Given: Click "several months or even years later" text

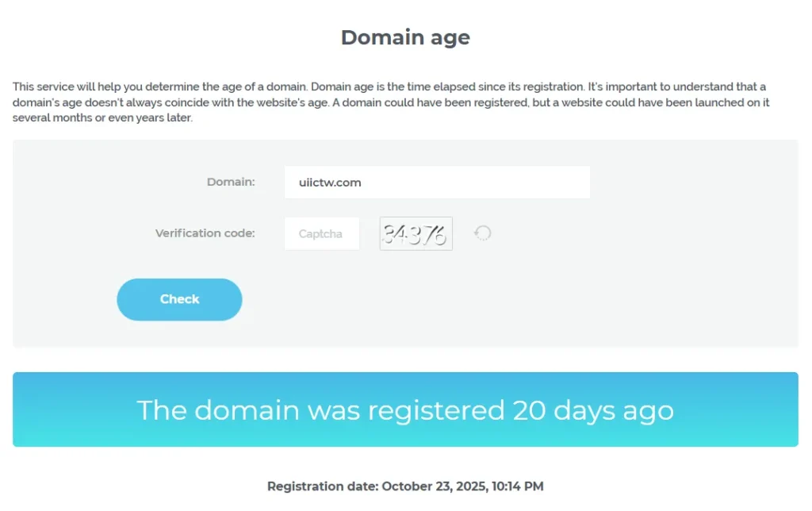Looking at the screenshot, I should coord(101,118).
